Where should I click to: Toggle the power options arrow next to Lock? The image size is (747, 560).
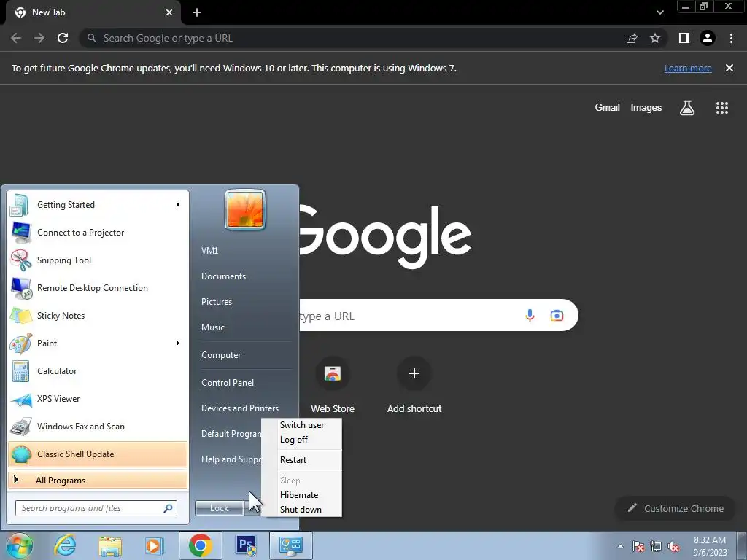tap(252, 508)
